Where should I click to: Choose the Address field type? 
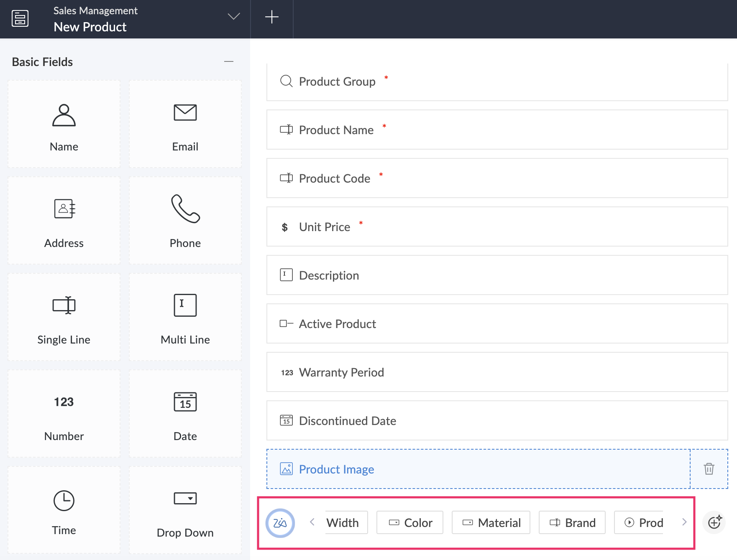(64, 221)
